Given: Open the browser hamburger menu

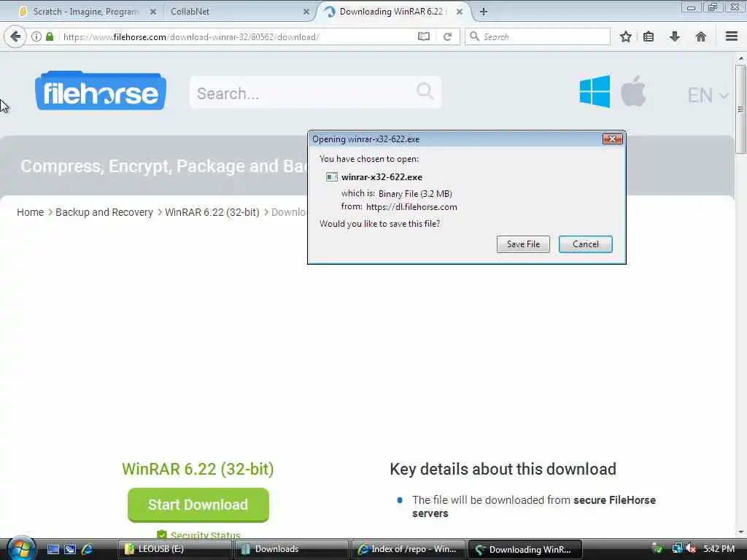Looking at the screenshot, I should pos(732,36).
